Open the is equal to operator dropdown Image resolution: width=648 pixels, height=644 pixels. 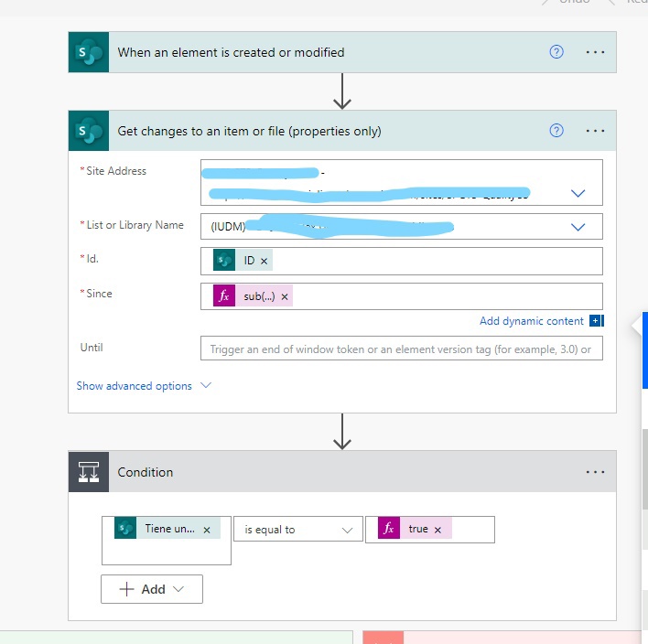coord(298,529)
